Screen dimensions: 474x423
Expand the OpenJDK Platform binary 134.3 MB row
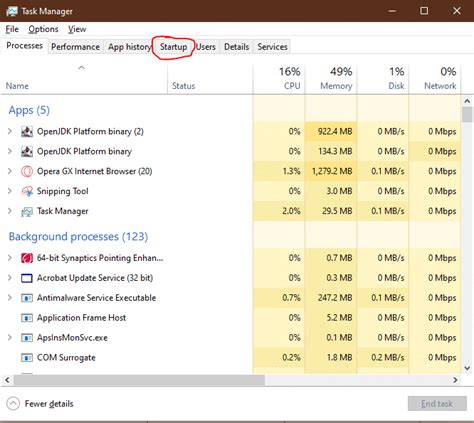tap(10, 152)
